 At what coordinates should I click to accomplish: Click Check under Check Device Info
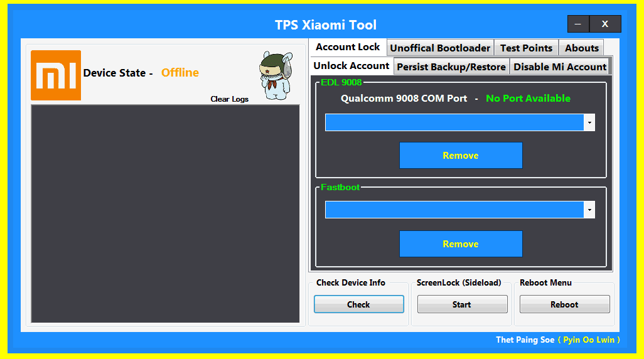pos(359,304)
